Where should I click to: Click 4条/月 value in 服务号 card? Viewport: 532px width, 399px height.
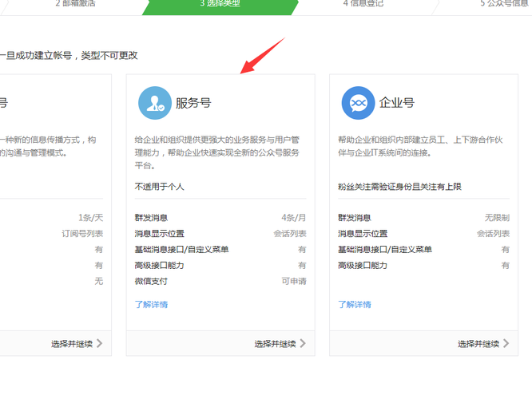point(294,218)
